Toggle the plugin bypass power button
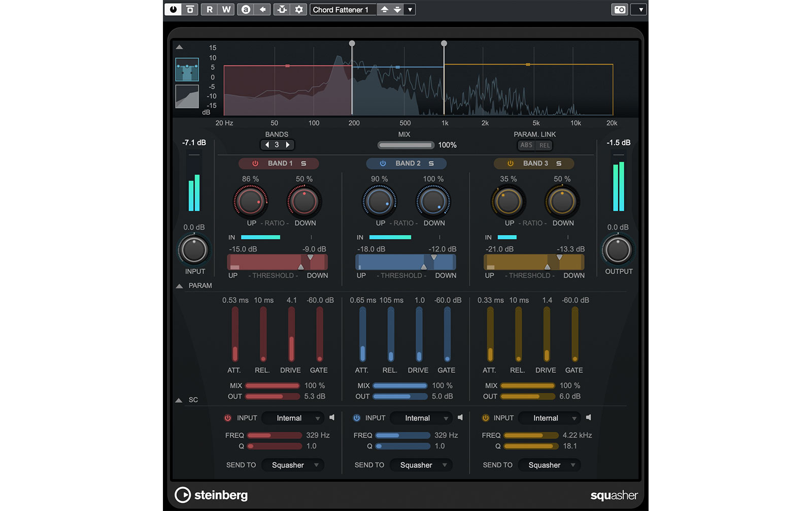 pyautogui.click(x=173, y=9)
